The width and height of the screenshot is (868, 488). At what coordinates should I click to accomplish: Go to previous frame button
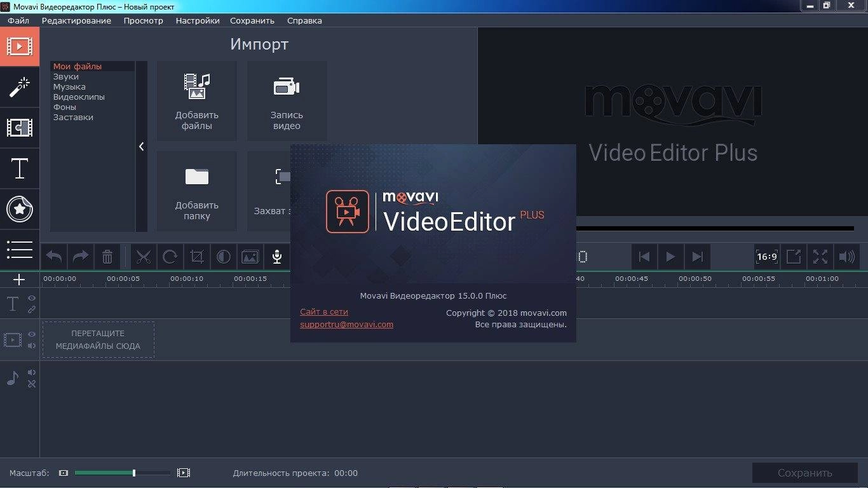point(644,257)
